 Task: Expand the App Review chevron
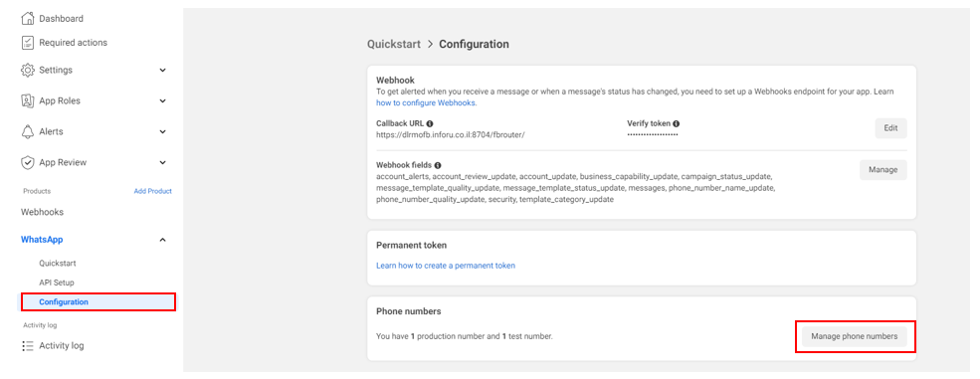[x=162, y=162]
